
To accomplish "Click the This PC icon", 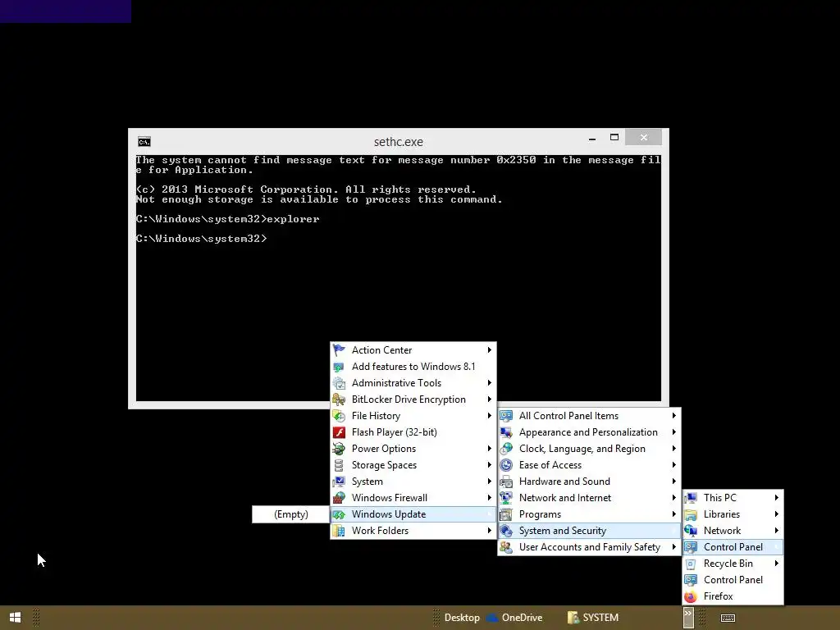I will (x=691, y=498).
